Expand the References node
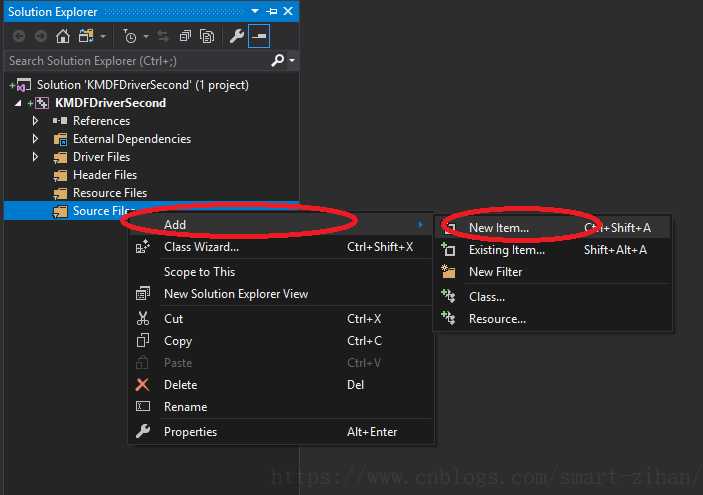Image resolution: width=703 pixels, height=495 pixels. point(35,121)
